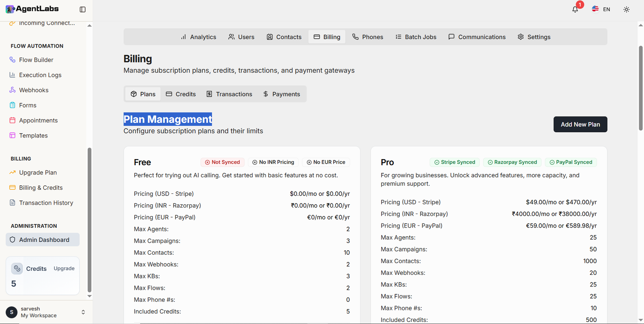
Task: Open Flow Builder in sidebar
Action: pyautogui.click(x=42, y=60)
